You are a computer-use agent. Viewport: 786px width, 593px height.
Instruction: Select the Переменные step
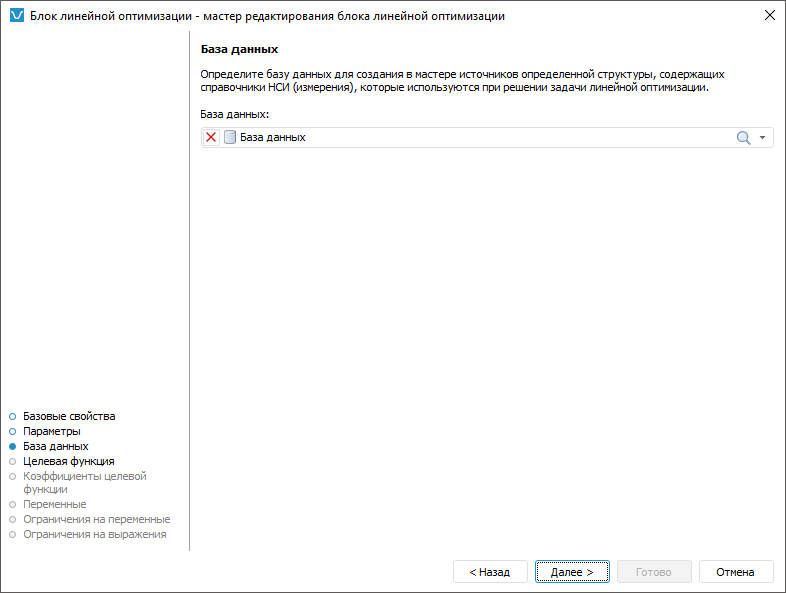pos(54,505)
